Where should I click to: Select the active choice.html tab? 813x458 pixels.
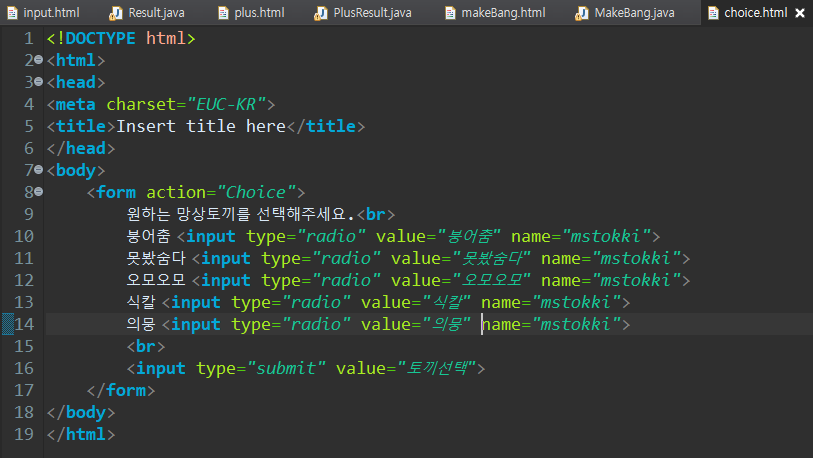point(755,12)
